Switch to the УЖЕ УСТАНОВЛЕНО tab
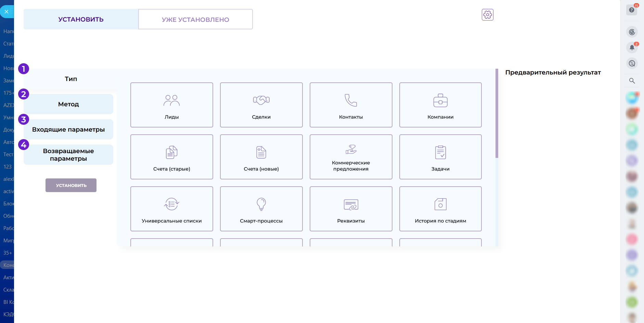Image resolution: width=644 pixels, height=323 pixels. coord(195,19)
